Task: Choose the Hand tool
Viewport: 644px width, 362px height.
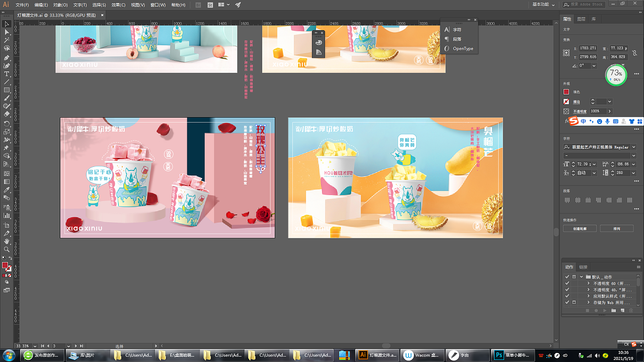Action: 7,241
